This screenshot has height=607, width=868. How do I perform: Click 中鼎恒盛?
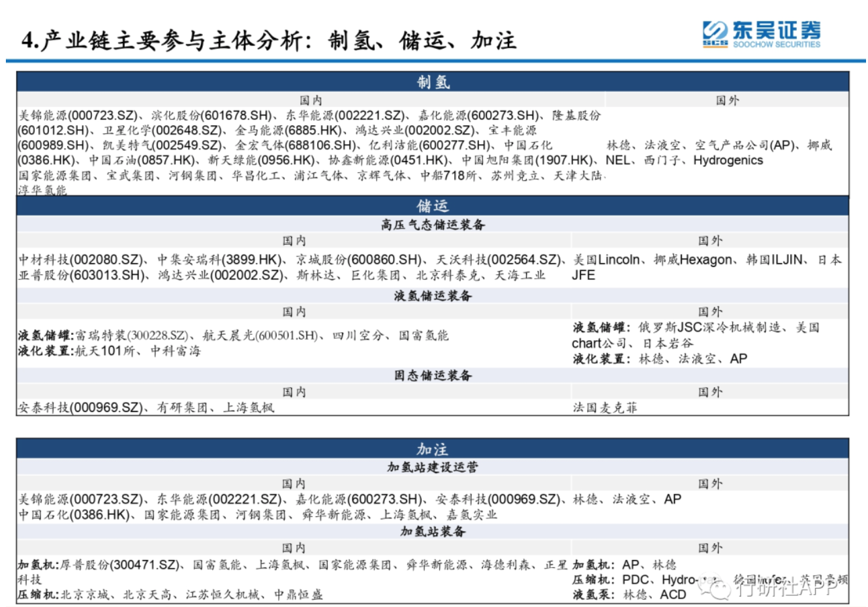point(298,595)
